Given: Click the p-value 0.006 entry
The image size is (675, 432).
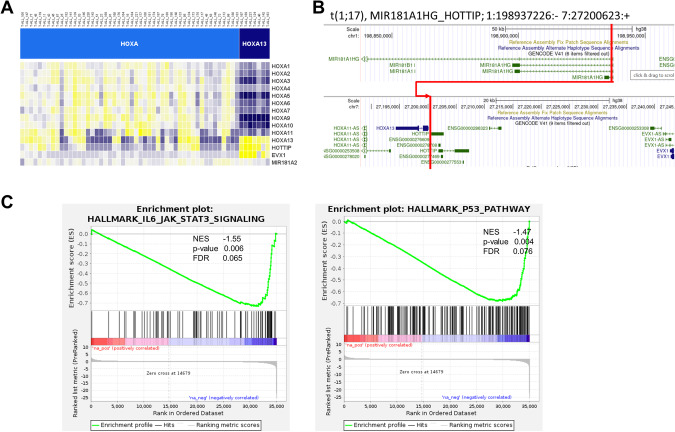Looking at the screenshot, I should pyautogui.click(x=218, y=248).
